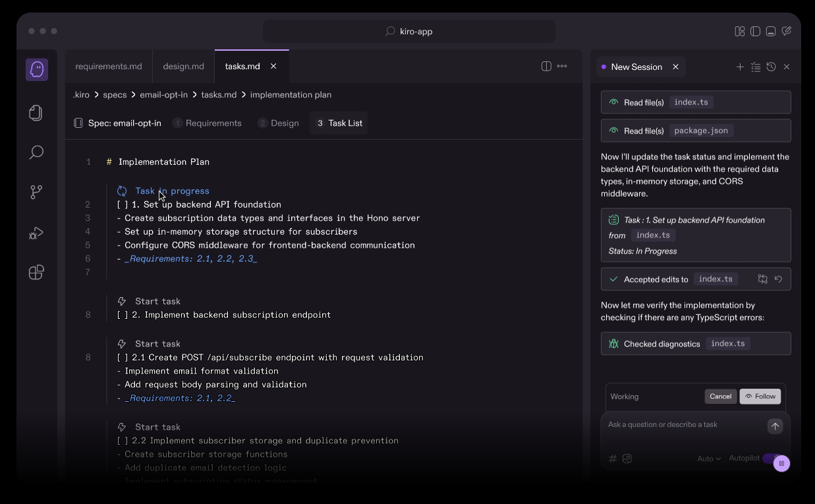Click Start task above task 2.2
The width and height of the screenshot is (815, 504).
coord(157,427)
